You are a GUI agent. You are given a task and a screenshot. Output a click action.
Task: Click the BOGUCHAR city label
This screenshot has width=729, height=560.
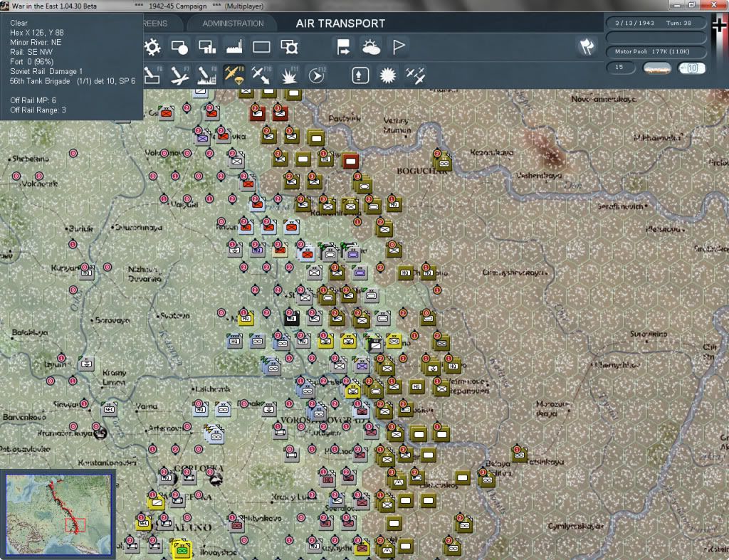tap(421, 171)
